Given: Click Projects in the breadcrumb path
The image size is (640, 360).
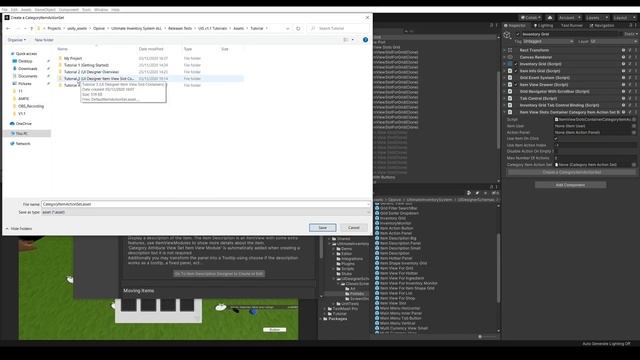Looking at the screenshot, I should pyautogui.click(x=54, y=29).
